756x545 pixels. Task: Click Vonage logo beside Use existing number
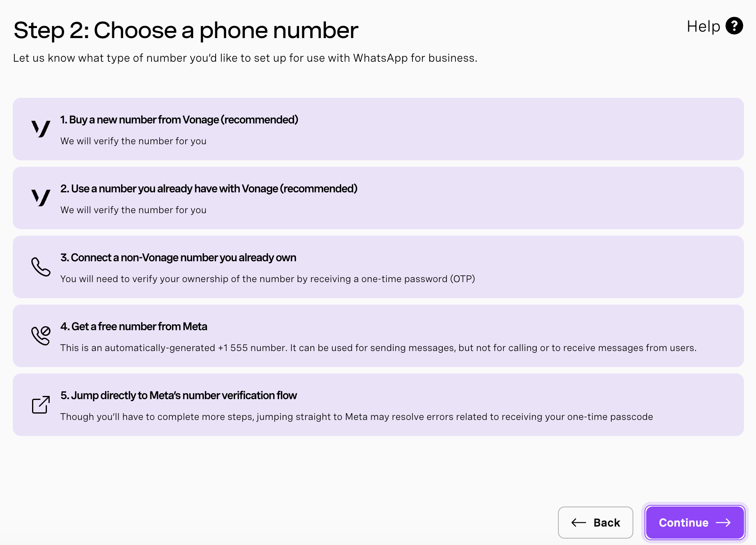coord(41,198)
